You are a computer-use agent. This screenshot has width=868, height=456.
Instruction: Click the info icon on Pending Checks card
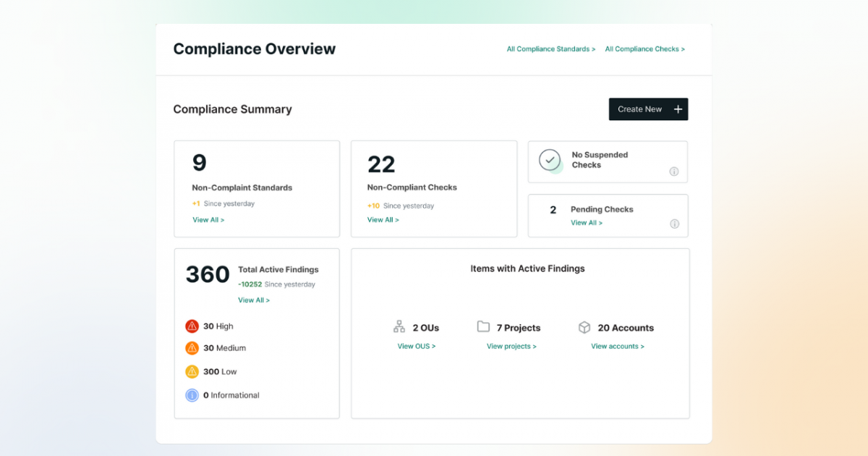point(673,223)
